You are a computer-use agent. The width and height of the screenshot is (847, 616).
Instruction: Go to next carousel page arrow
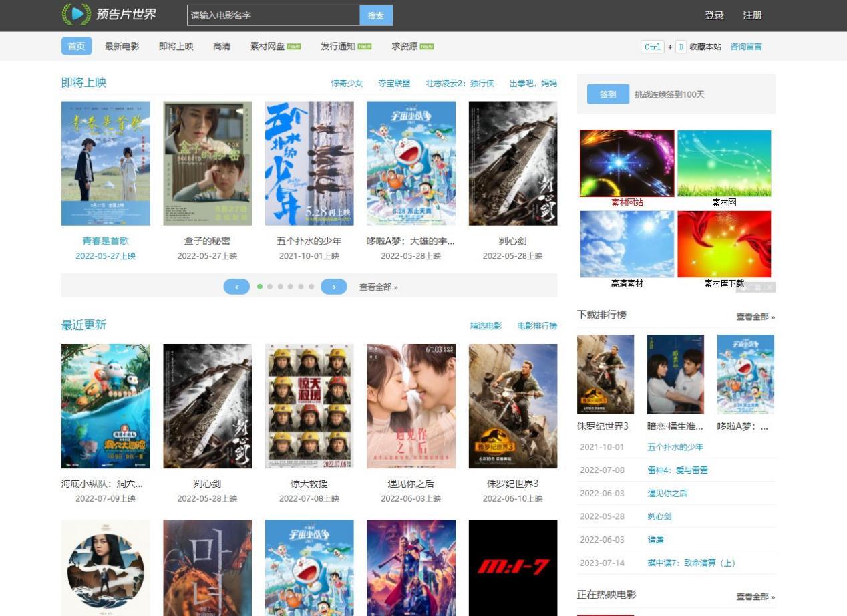334,287
